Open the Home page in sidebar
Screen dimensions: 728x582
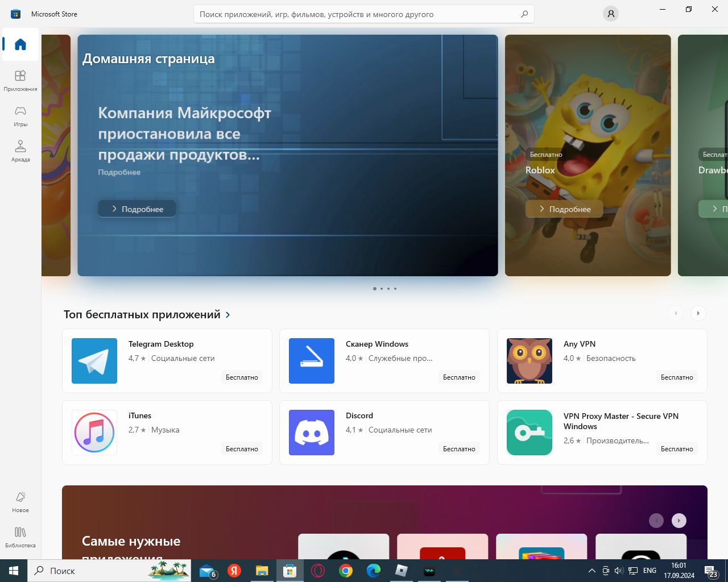tap(20, 44)
